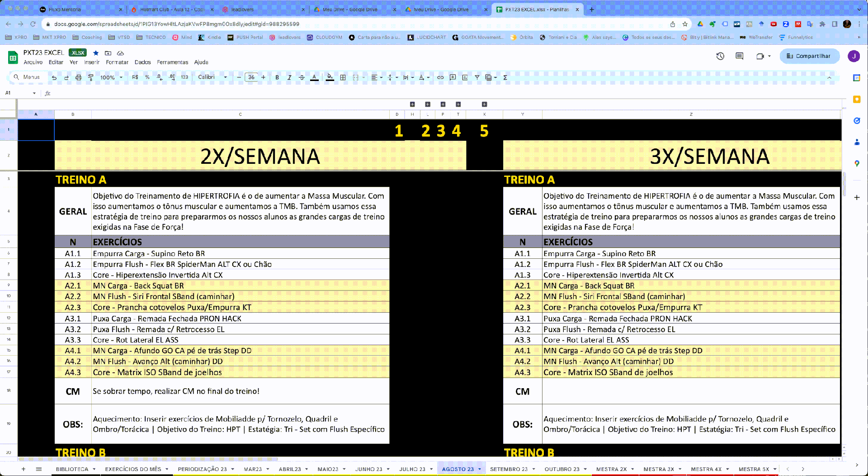Click the functions sigma icon
This screenshot has width=868, height=476.
(505, 77)
